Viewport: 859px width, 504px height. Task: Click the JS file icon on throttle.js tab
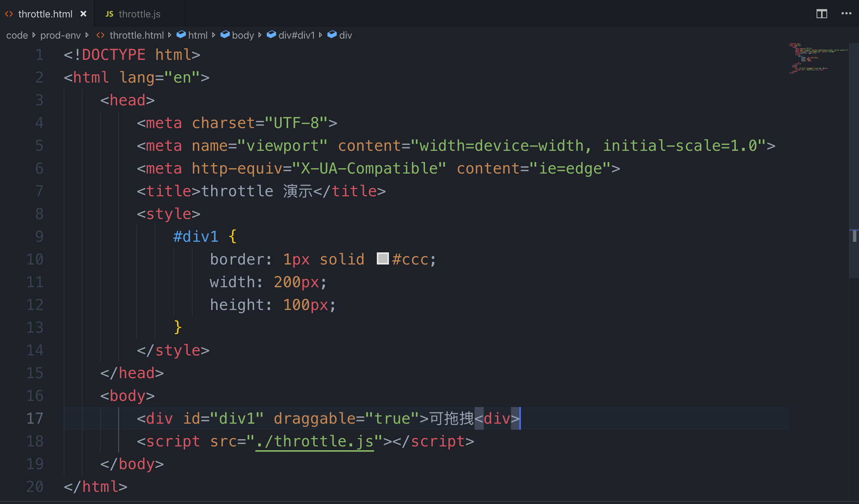point(109,14)
